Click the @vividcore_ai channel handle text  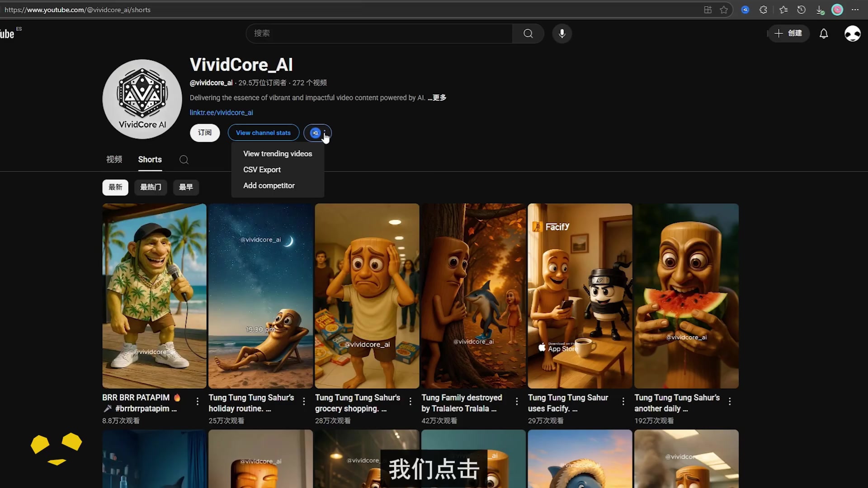point(211,83)
